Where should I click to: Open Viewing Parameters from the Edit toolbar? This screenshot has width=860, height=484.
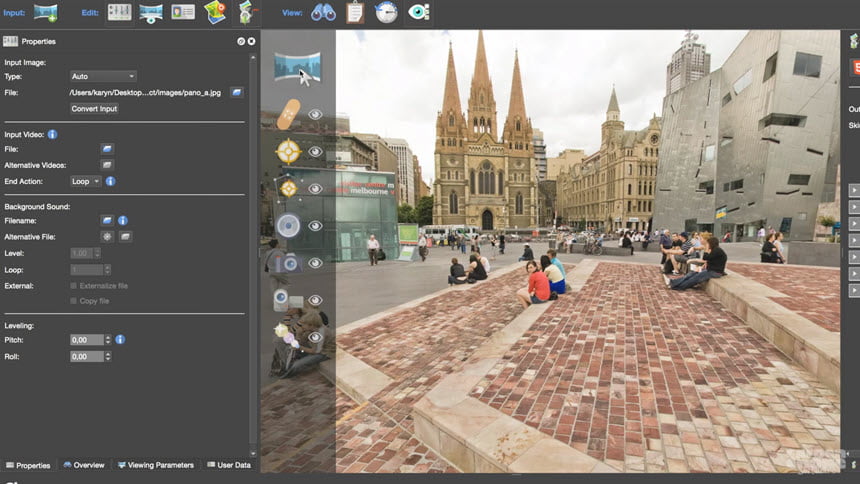(150, 13)
